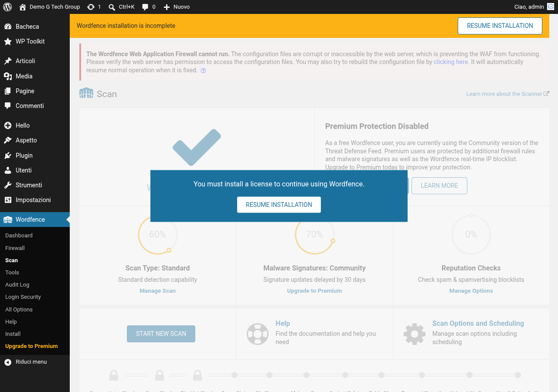
Task: Click the 'Reputation Checks' heading
Action: (x=471, y=268)
